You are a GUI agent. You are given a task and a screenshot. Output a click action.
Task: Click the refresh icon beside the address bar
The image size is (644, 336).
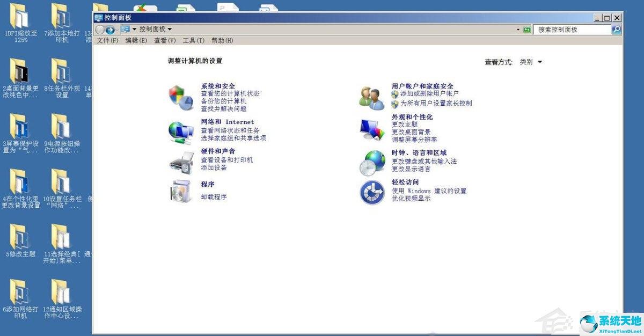point(526,30)
